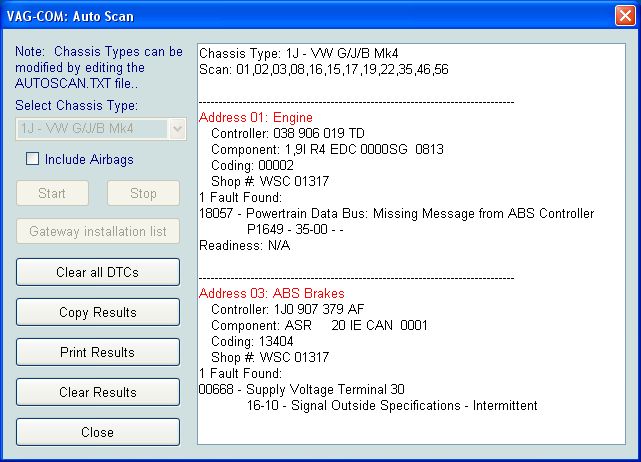Select the 'Address 01: Engine' heading
This screenshot has height=462, width=641.
(256, 118)
